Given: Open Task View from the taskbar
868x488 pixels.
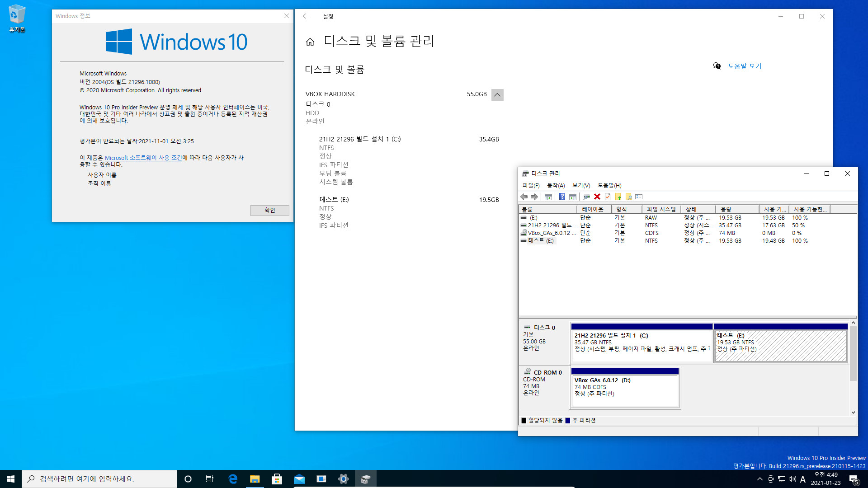Looking at the screenshot, I should 210,479.
